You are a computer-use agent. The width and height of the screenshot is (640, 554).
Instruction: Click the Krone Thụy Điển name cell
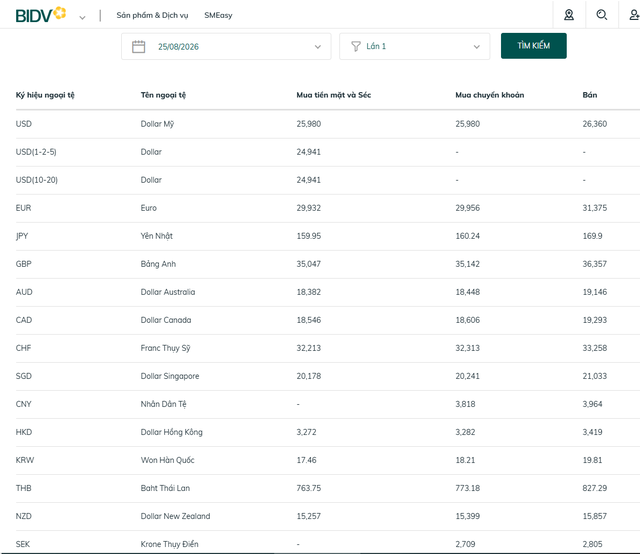click(169, 544)
